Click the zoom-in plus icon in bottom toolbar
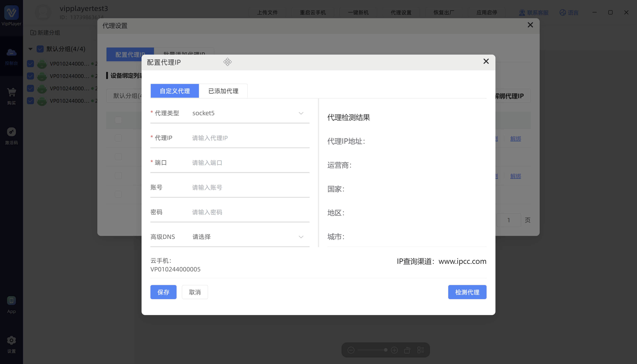The image size is (637, 364). [x=394, y=350]
